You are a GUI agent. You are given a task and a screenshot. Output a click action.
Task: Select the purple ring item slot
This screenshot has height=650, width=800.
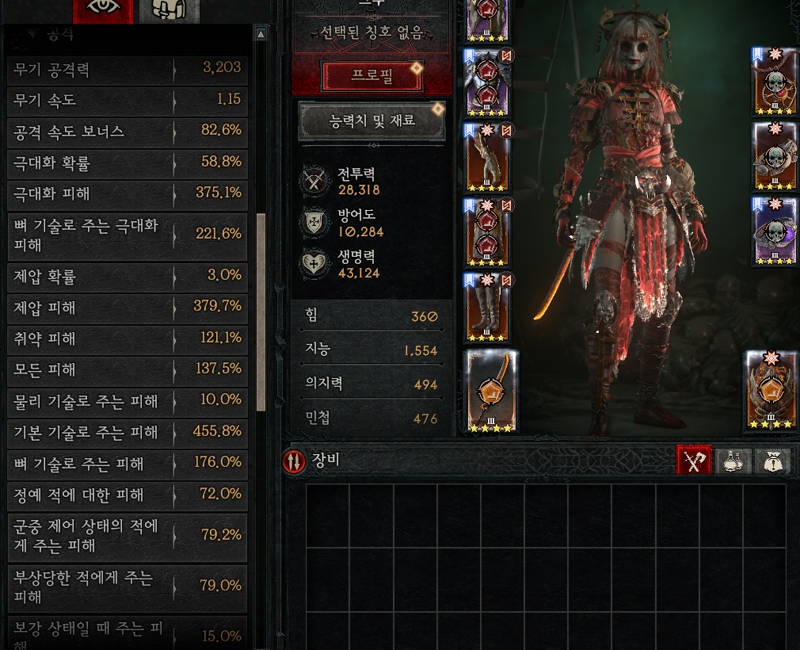[x=775, y=232]
